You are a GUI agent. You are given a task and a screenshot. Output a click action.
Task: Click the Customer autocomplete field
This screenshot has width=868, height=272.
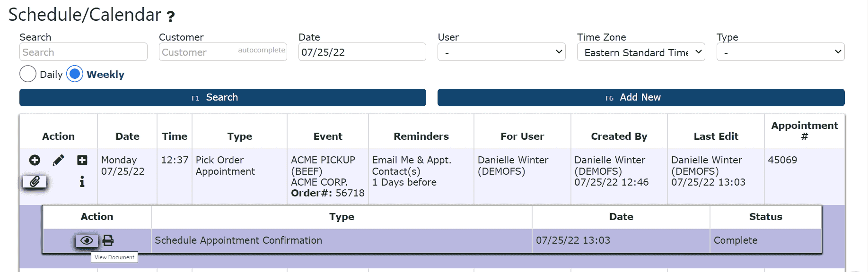coord(223,52)
